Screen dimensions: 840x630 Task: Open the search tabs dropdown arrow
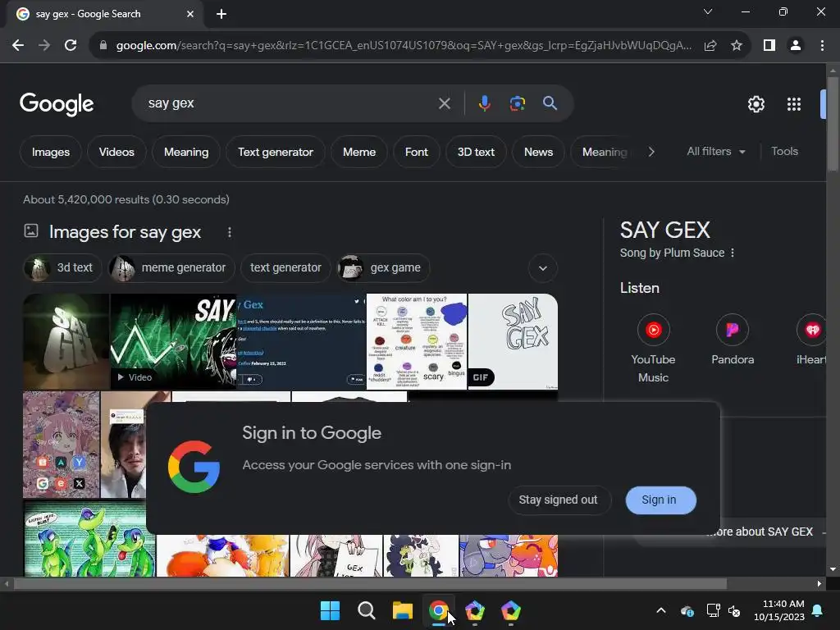[708, 11]
